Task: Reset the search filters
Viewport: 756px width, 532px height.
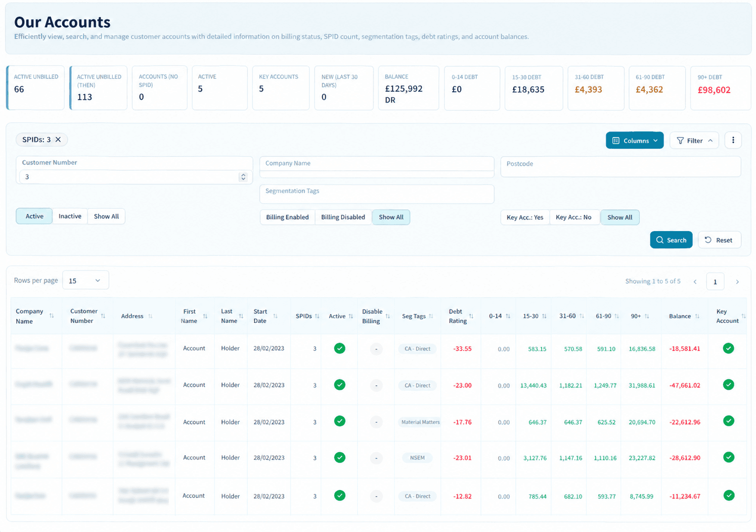Action: (x=719, y=240)
